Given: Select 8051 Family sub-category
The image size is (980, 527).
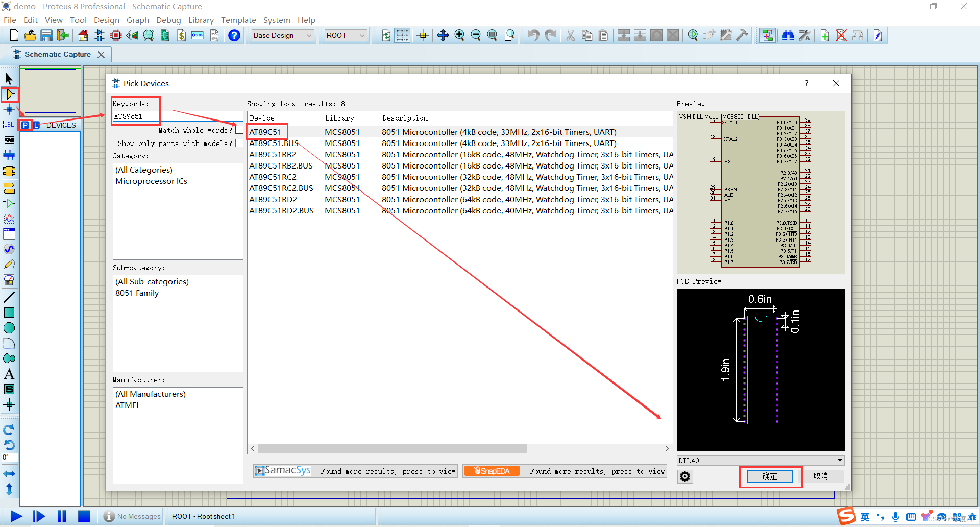Looking at the screenshot, I should 137,293.
